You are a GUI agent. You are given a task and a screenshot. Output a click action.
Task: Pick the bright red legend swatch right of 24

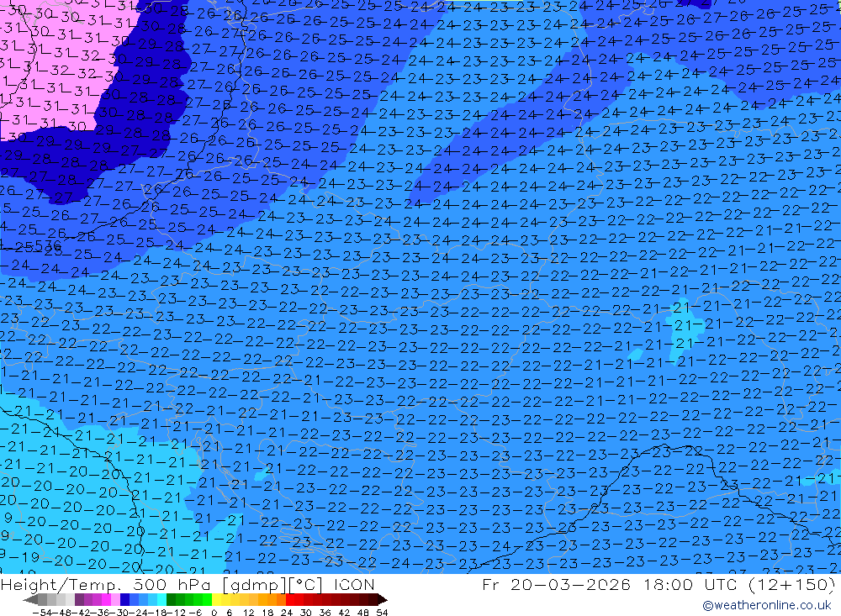(x=290, y=600)
